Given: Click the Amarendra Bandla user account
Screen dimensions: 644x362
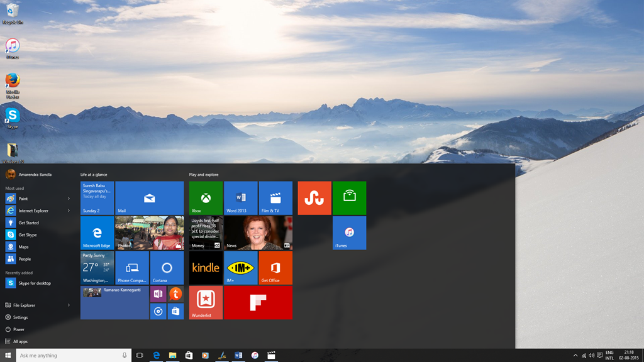Looking at the screenshot, I should 29,175.
